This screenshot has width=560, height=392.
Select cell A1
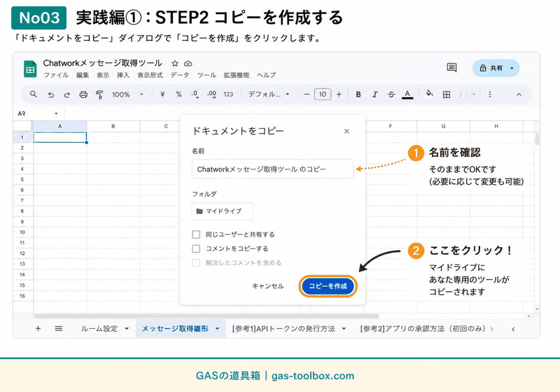coord(60,137)
